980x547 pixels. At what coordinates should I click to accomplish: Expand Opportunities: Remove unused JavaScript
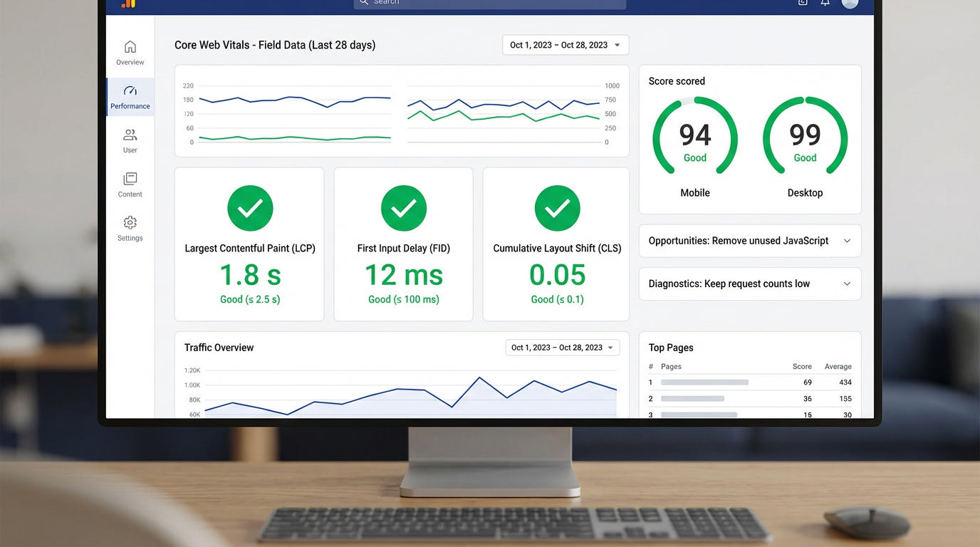pyautogui.click(x=749, y=241)
